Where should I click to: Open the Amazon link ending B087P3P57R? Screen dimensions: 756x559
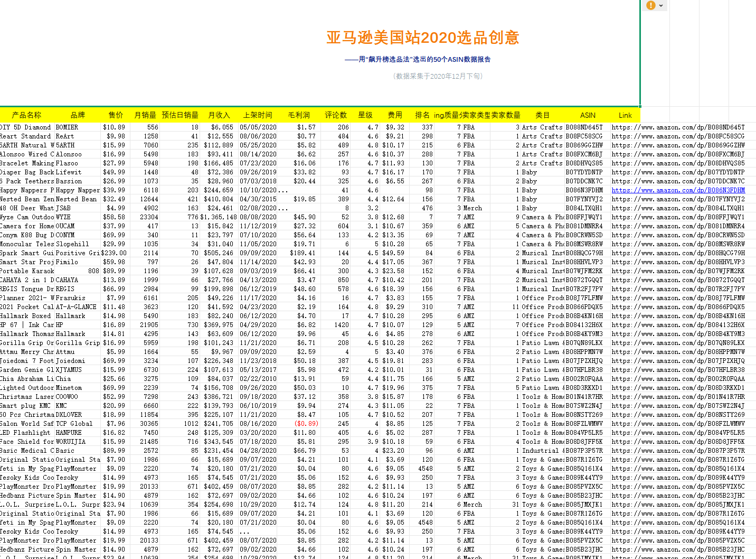click(x=678, y=451)
